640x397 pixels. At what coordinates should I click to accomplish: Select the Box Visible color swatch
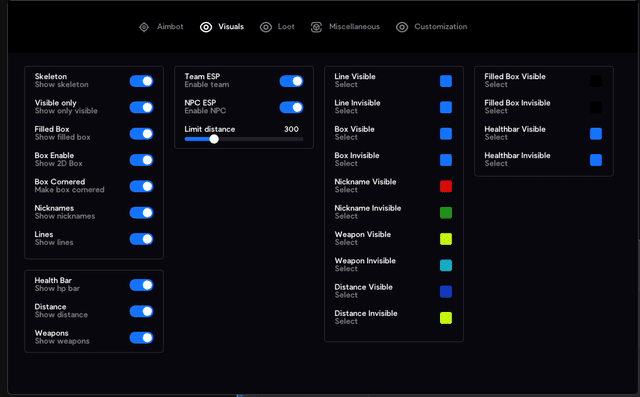tap(446, 133)
